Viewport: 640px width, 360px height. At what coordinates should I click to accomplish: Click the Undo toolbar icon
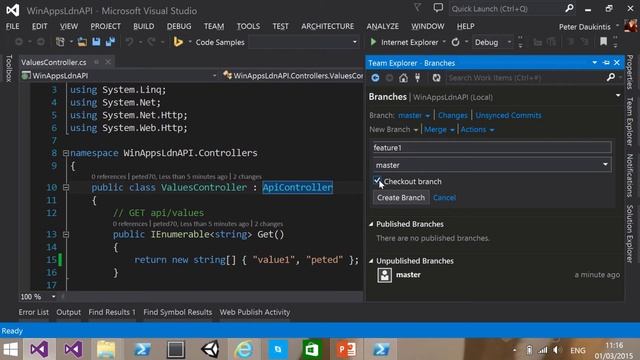click(129, 42)
